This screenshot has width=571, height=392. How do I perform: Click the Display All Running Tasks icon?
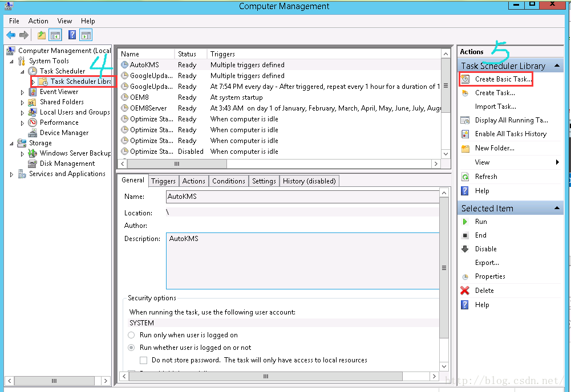tap(465, 120)
